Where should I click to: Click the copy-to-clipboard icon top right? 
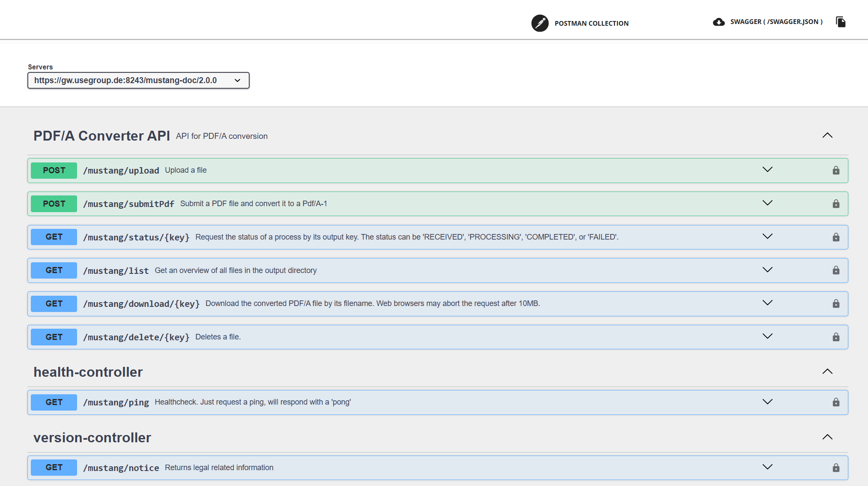coord(841,22)
